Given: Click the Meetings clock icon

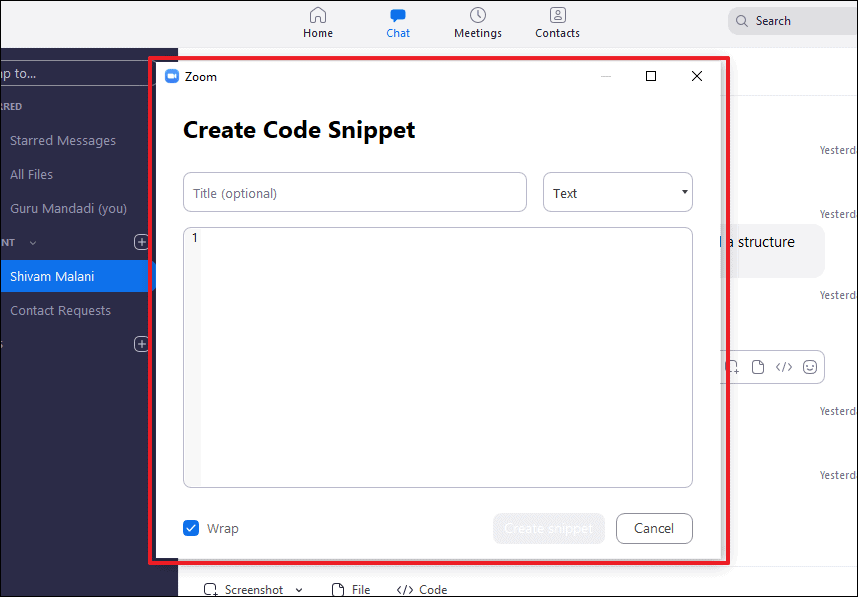Looking at the screenshot, I should 478,15.
